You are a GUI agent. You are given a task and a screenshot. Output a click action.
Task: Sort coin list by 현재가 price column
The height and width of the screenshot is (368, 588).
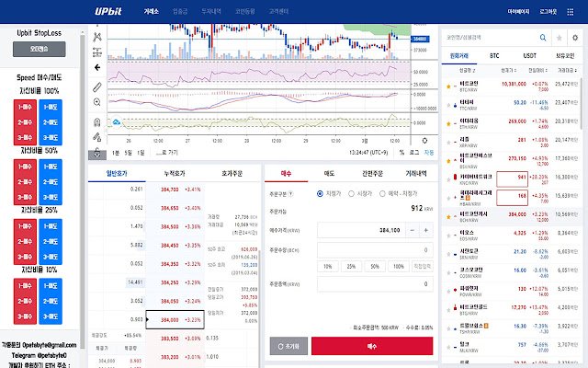[x=508, y=70]
